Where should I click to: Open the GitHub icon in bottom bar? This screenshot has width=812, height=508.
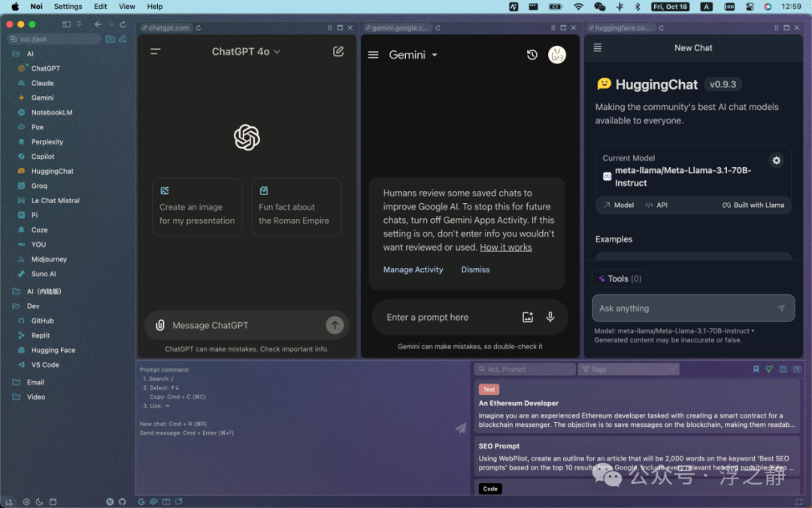tap(123, 502)
